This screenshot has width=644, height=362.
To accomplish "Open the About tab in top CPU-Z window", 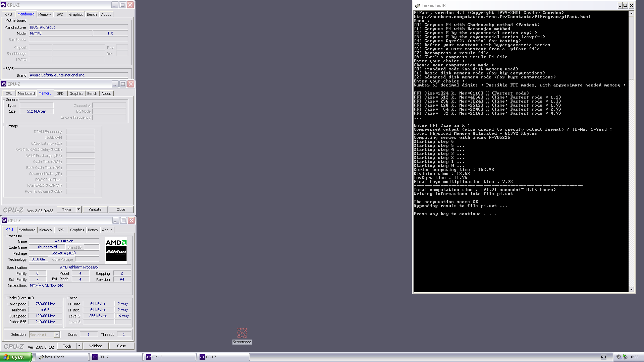I will 106,14.
